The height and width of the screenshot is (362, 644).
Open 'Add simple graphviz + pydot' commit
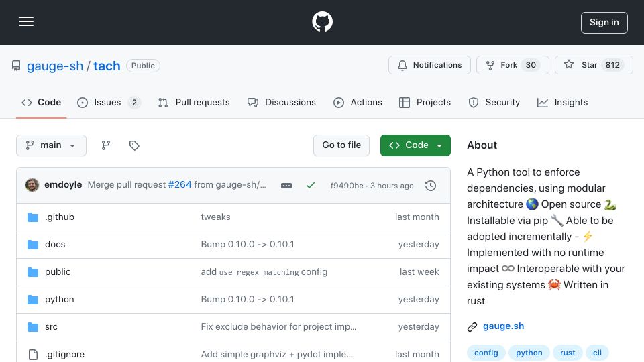(x=276, y=354)
